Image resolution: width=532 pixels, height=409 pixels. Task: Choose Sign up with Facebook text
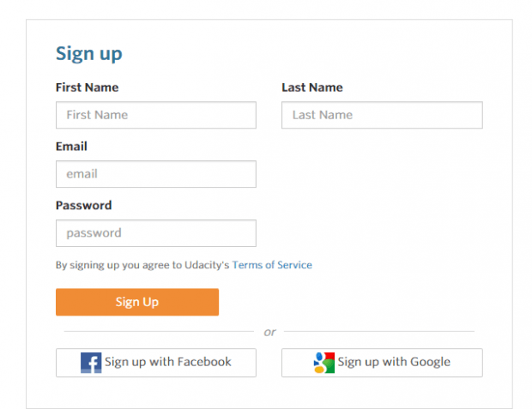tap(168, 362)
